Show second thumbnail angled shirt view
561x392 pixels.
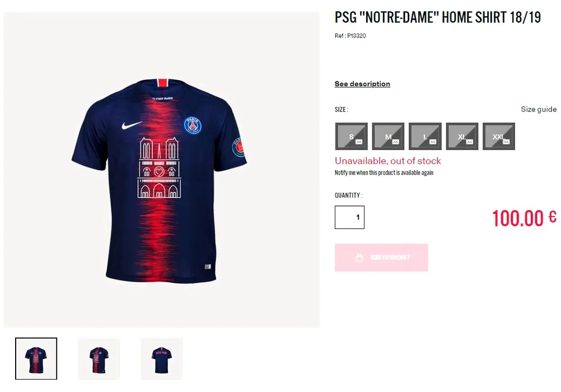99,359
